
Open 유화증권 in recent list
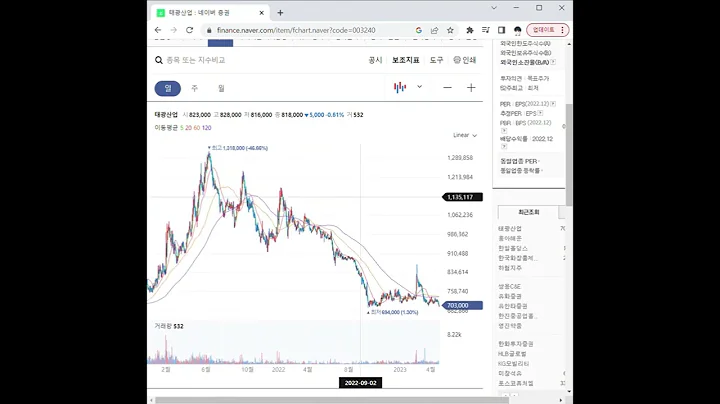(510, 297)
